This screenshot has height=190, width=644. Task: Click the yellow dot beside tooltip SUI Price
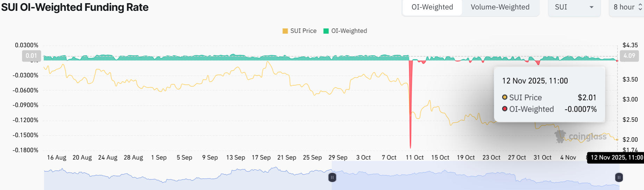click(x=505, y=97)
